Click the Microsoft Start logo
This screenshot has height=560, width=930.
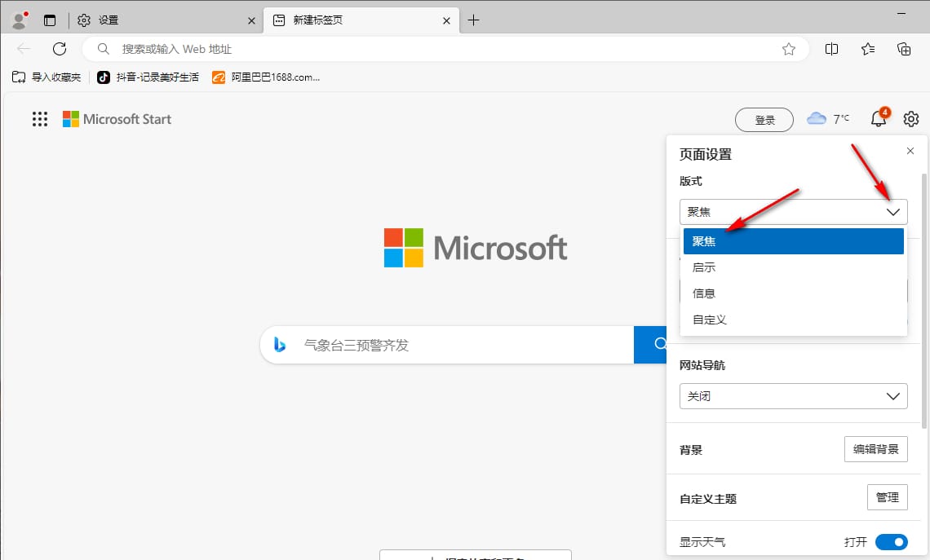click(x=117, y=119)
